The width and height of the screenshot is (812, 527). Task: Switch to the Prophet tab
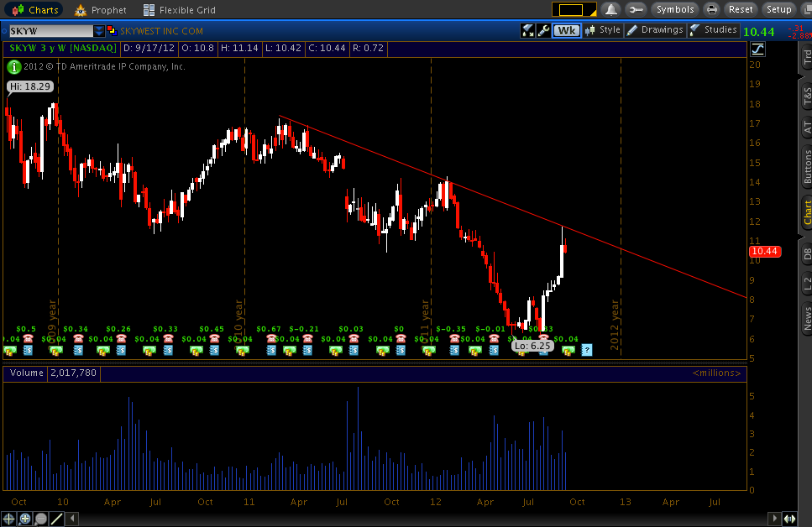(101, 10)
